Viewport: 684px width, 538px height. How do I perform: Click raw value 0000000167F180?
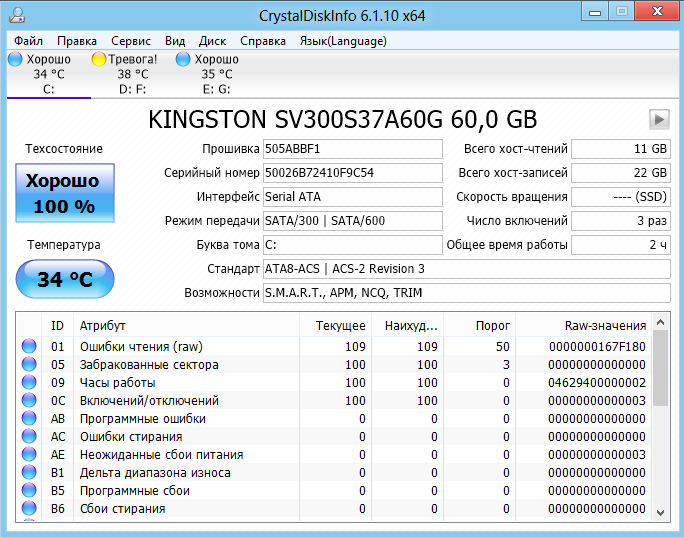[x=597, y=346]
